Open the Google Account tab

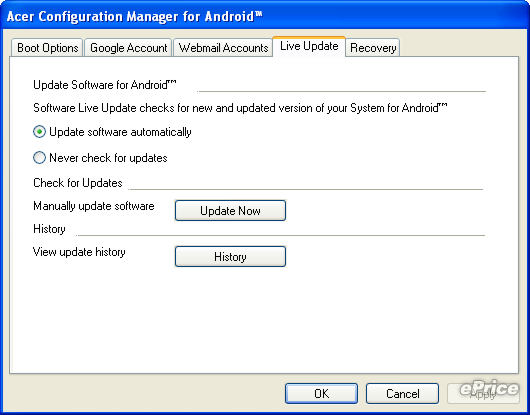point(128,48)
